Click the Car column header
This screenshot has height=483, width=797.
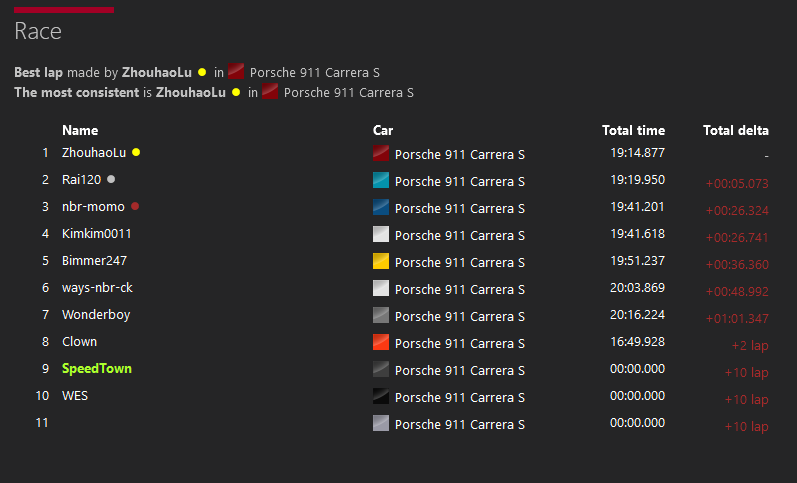click(x=383, y=130)
